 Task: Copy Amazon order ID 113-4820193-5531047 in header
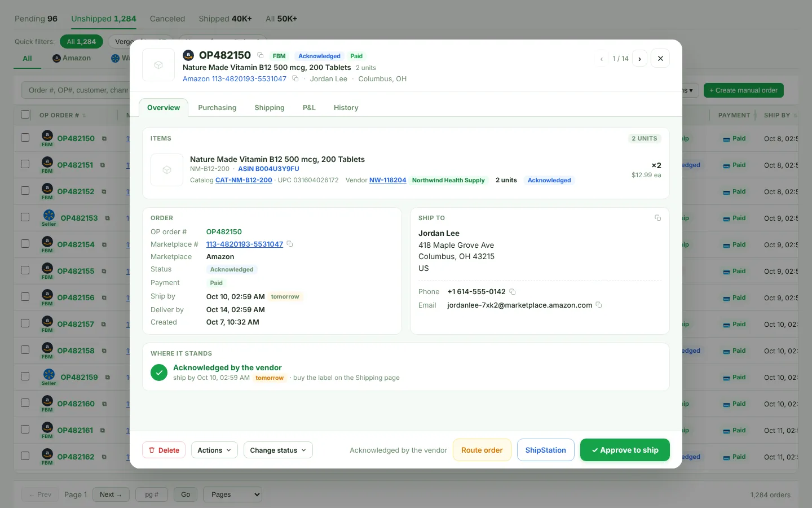295,78
